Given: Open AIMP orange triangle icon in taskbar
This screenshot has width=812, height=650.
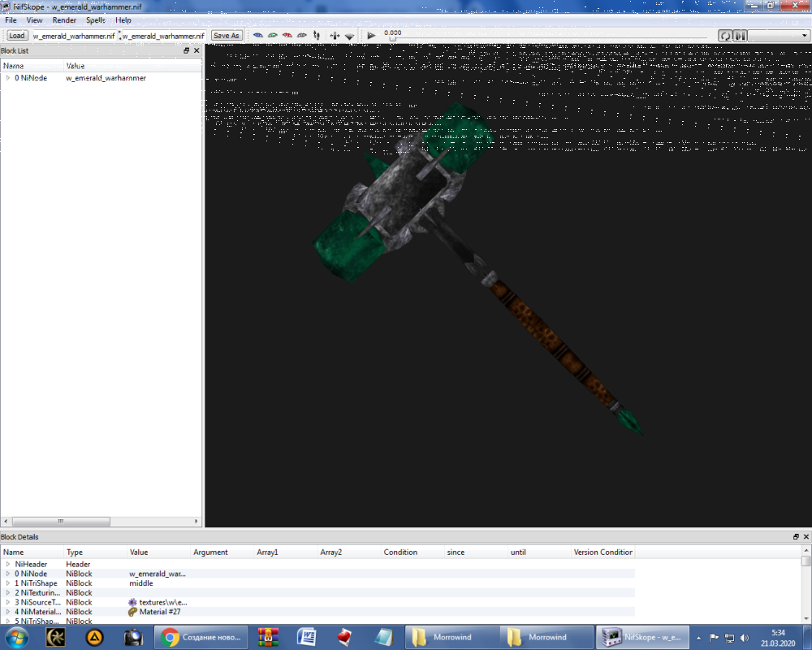Looking at the screenshot, I should point(94,637).
